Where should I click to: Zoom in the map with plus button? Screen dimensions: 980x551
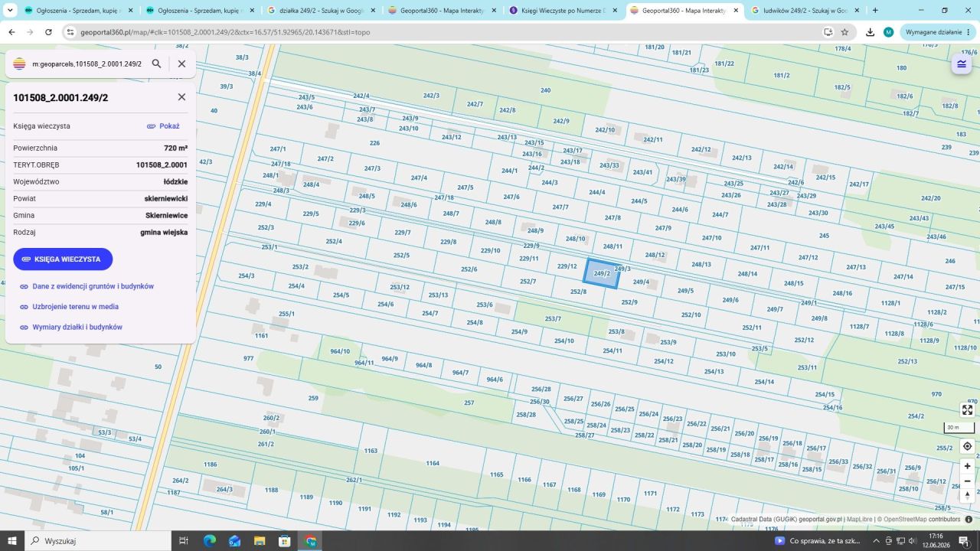967,466
